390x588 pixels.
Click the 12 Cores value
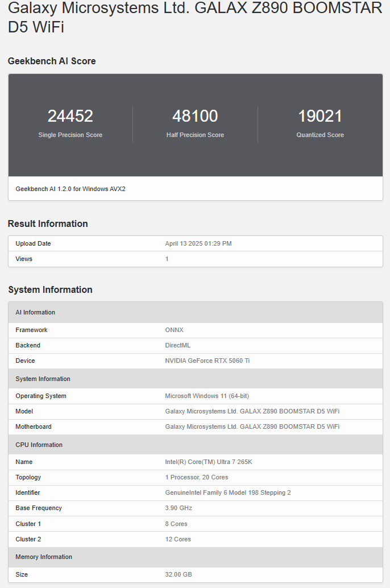click(x=178, y=539)
